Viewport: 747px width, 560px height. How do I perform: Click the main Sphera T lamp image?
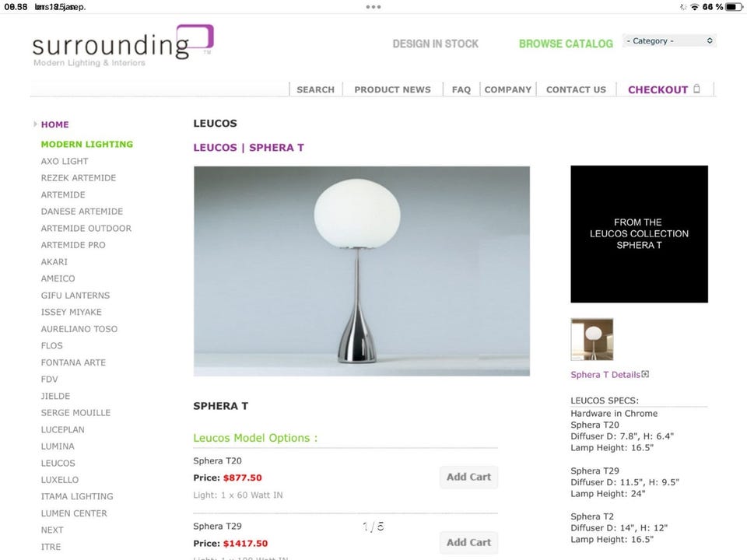pyautogui.click(x=362, y=271)
